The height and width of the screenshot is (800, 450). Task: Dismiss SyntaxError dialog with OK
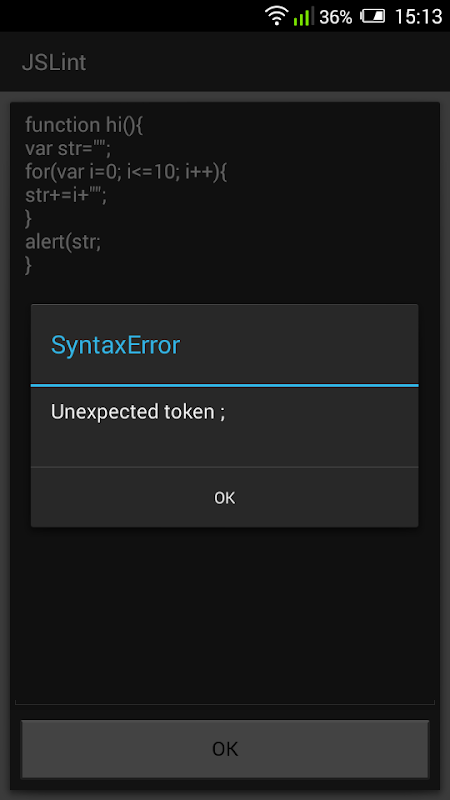click(224, 497)
